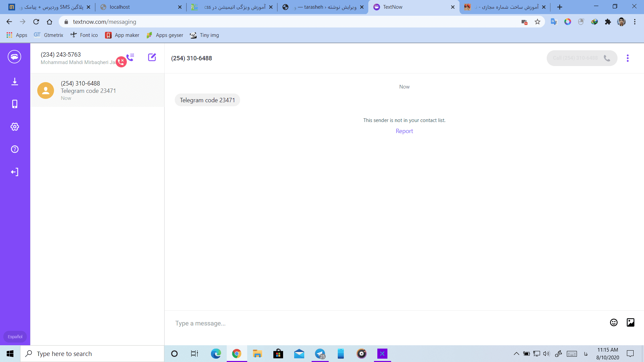Click the browser forward arrow
The image size is (644, 362).
[x=22, y=22]
